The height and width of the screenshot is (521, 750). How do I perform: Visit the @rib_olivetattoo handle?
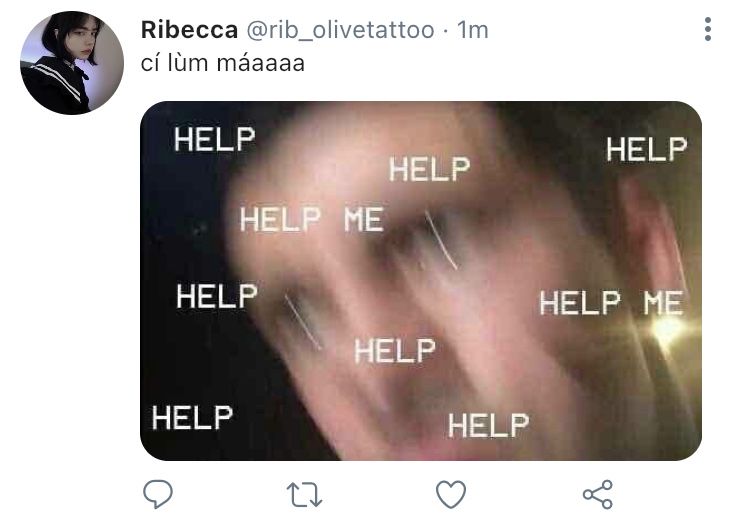340,30
